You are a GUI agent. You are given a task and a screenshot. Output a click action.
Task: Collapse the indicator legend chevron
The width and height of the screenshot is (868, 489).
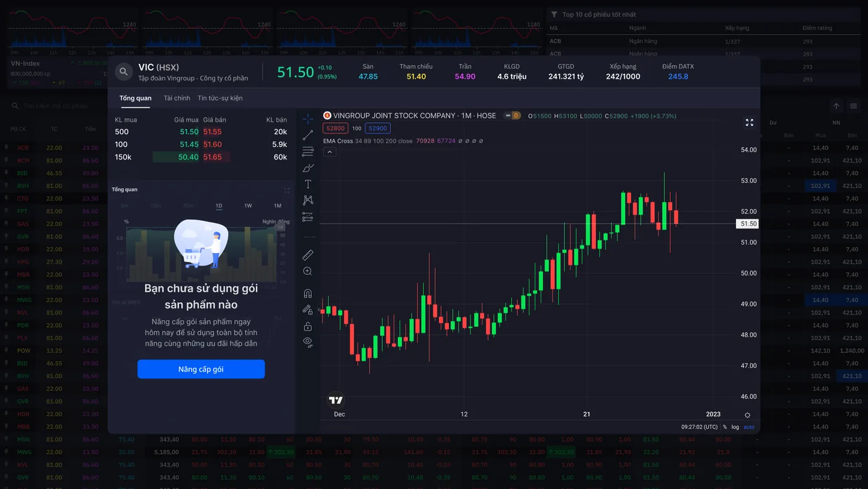pos(329,152)
